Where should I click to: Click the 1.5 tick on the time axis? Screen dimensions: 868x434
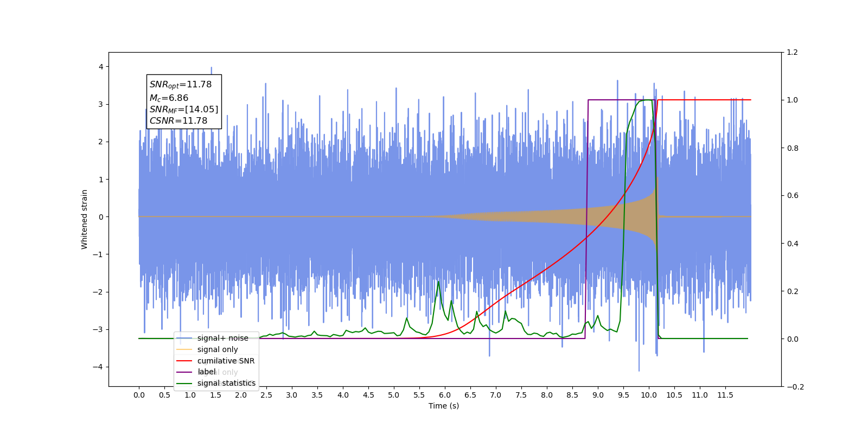pyautogui.click(x=215, y=395)
